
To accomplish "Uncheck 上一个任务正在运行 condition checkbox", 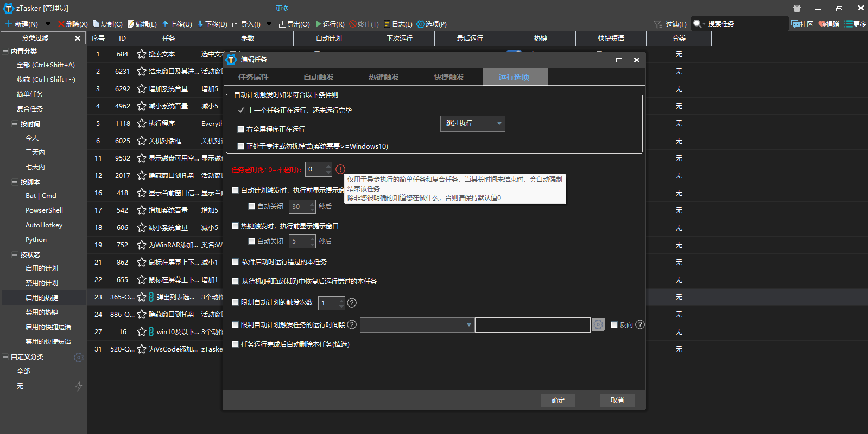I will pyautogui.click(x=241, y=110).
